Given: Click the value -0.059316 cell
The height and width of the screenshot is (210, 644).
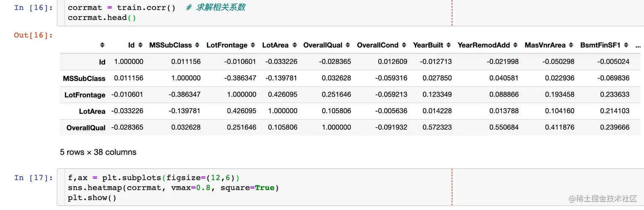Looking at the screenshot, I should [391, 78].
